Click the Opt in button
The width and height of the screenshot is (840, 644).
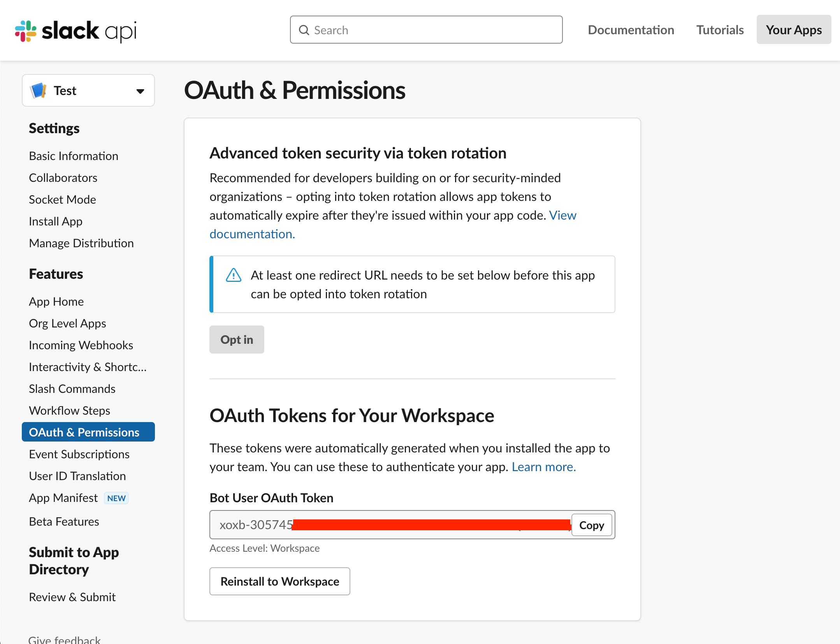click(237, 340)
